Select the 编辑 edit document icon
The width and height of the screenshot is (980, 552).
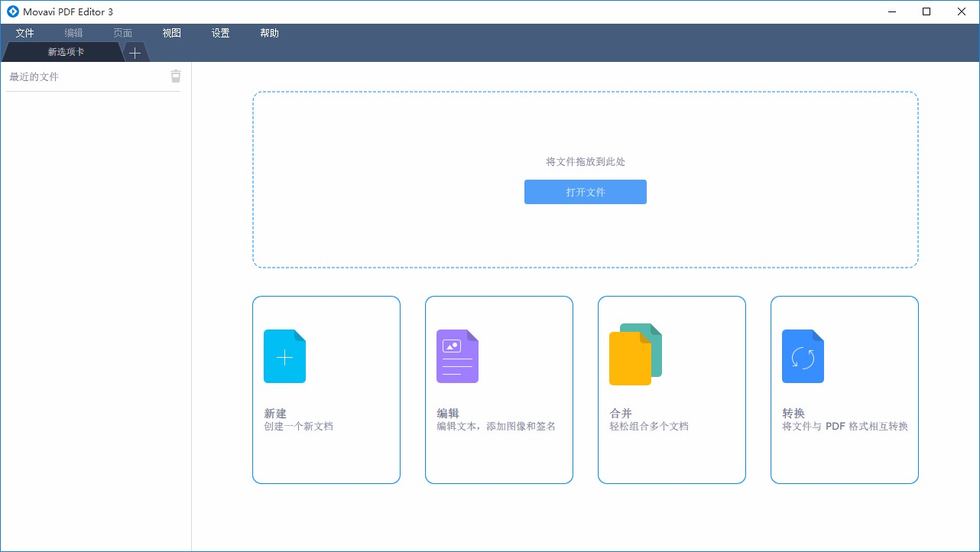[x=457, y=356]
